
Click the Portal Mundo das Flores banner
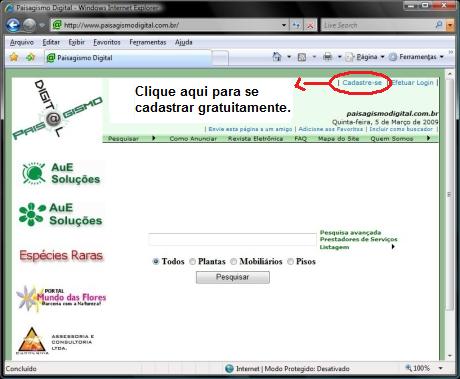tap(61, 298)
